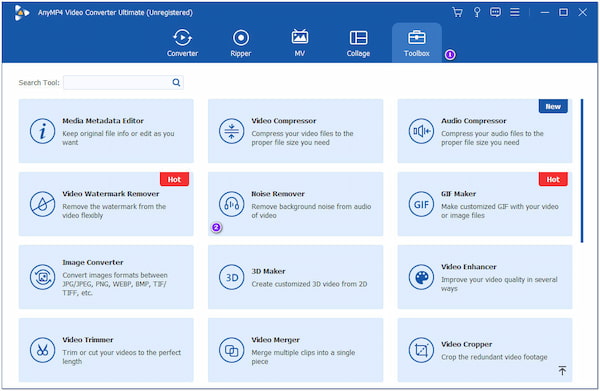Open the Video Cropper icon
The image size is (600, 391).
pos(421,350)
